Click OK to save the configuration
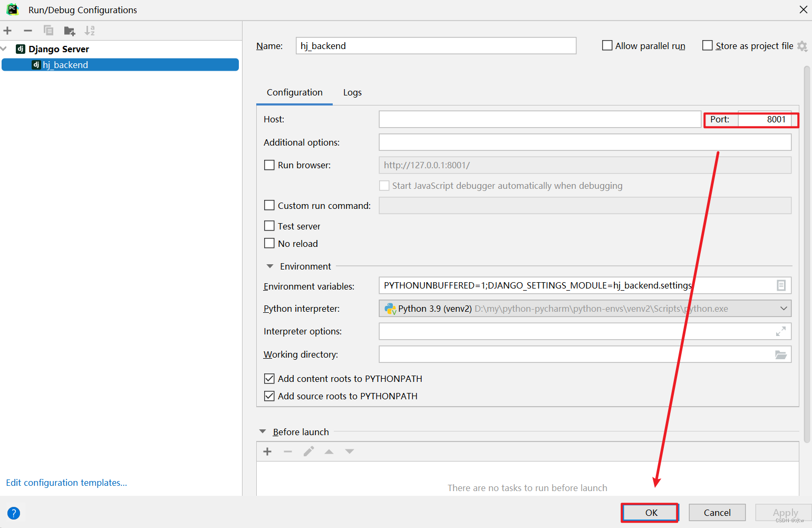The width and height of the screenshot is (812, 528). tap(651, 513)
